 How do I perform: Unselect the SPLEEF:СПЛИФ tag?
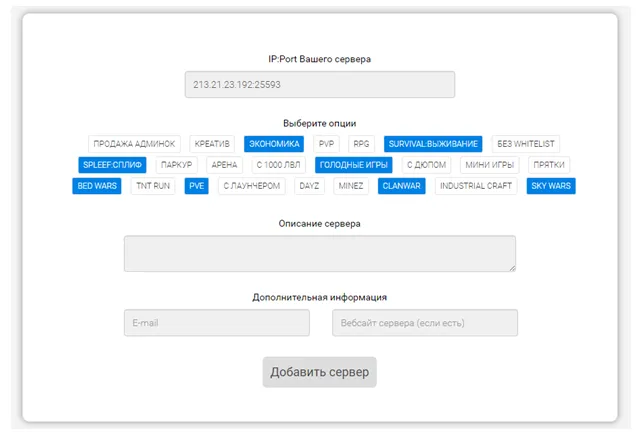114,165
